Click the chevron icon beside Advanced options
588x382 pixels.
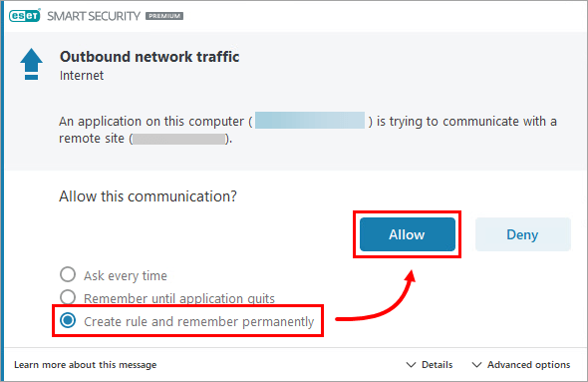tap(476, 365)
